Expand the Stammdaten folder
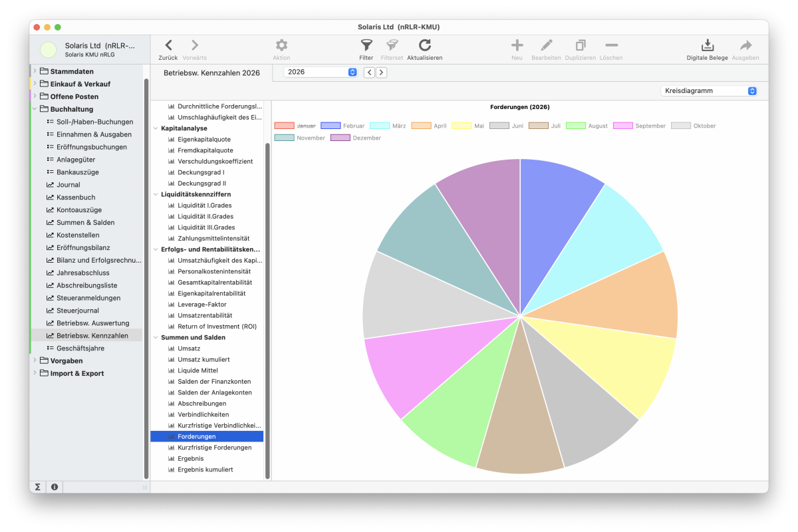Image resolution: width=798 pixels, height=532 pixels. (35, 71)
